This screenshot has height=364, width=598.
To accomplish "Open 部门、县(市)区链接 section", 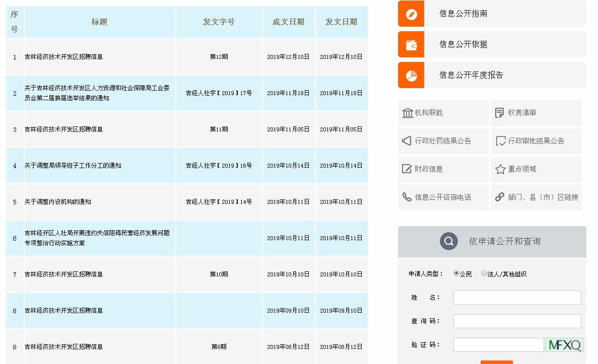I will [x=543, y=197].
